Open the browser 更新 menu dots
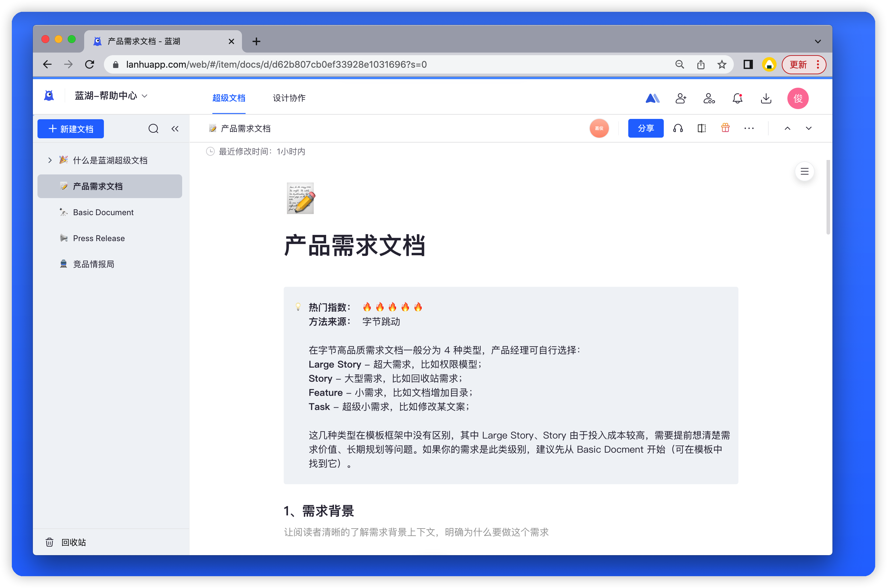887x588 pixels. pyautogui.click(x=817, y=64)
